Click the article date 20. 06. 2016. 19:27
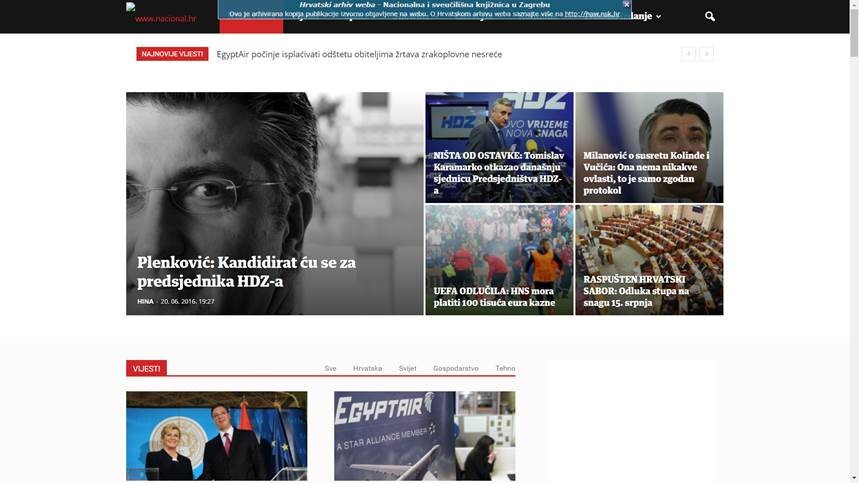Screen dimensions: 859x483 [187, 301]
